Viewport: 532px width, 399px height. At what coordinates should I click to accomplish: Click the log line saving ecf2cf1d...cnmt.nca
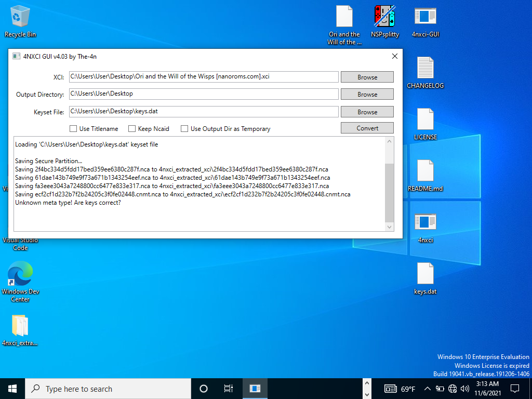(182, 194)
